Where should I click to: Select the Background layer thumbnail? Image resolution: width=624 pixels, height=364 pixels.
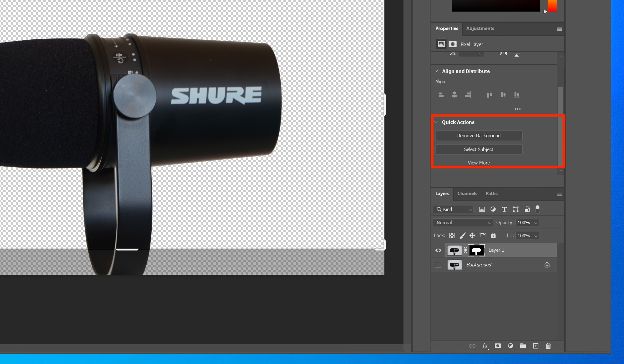click(454, 265)
